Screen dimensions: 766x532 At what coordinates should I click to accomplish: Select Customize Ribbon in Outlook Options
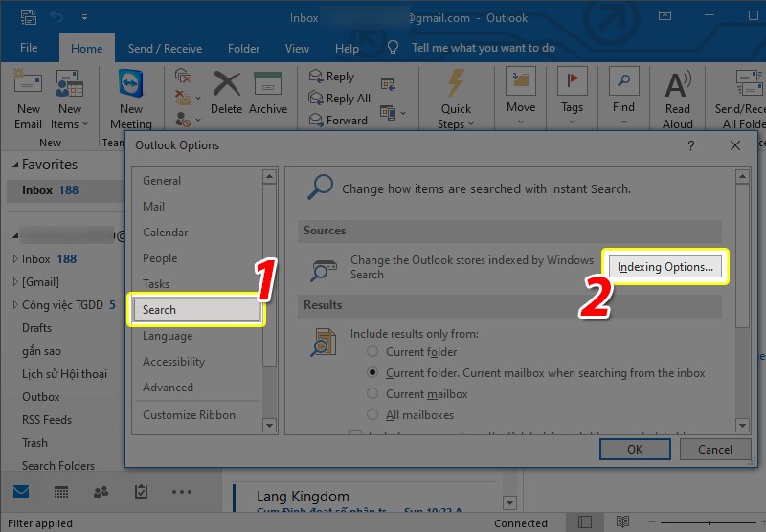pyautogui.click(x=197, y=415)
